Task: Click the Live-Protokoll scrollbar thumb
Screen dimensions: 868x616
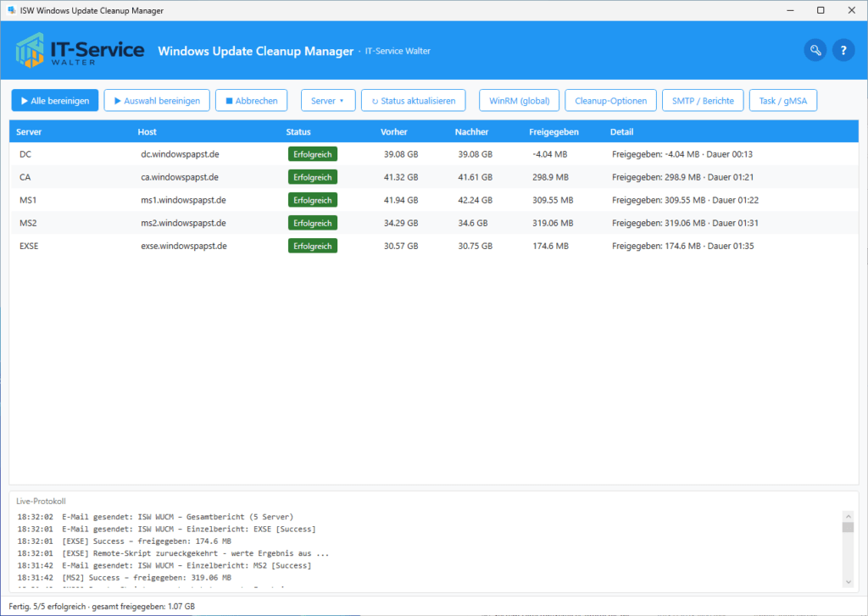Action: tap(848, 527)
